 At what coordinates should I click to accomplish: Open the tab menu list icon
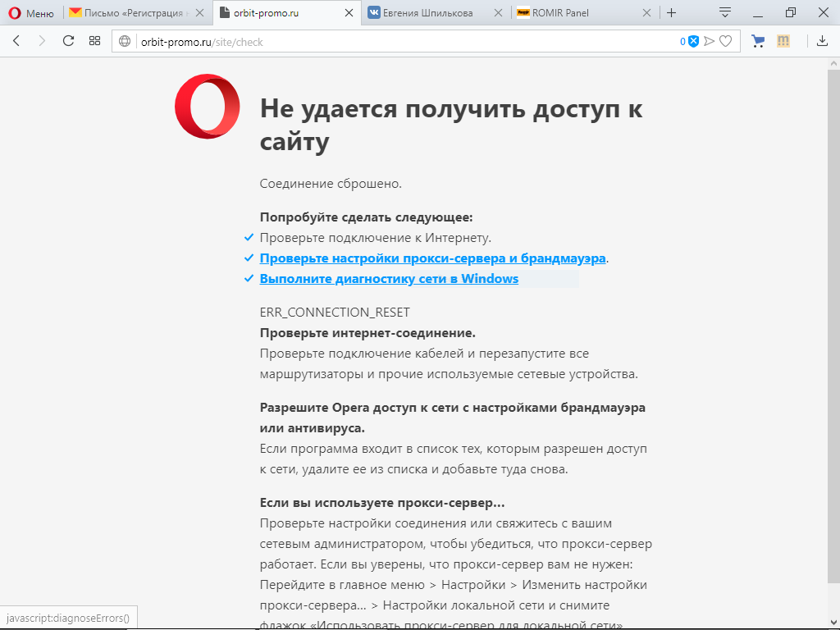(x=725, y=13)
